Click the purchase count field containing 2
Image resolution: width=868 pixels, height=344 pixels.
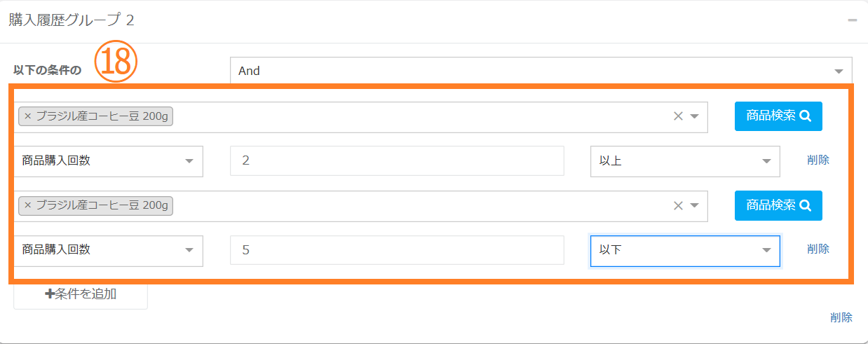point(397,160)
